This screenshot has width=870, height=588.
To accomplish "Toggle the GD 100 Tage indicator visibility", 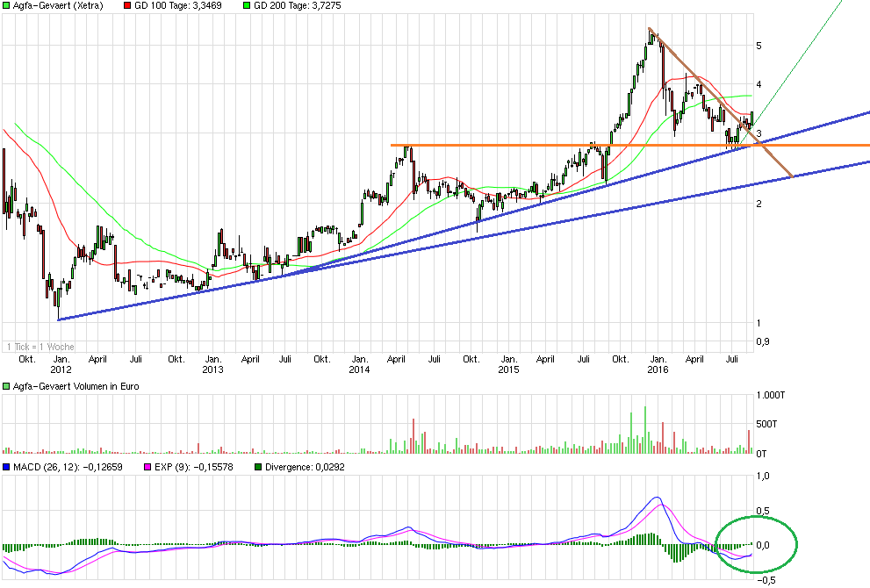I will (126, 7).
